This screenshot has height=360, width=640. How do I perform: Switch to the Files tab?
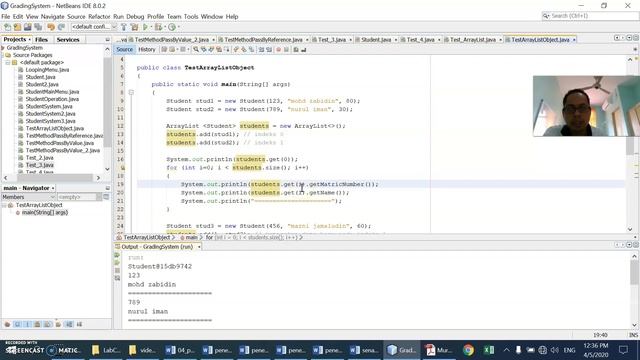[41, 40]
